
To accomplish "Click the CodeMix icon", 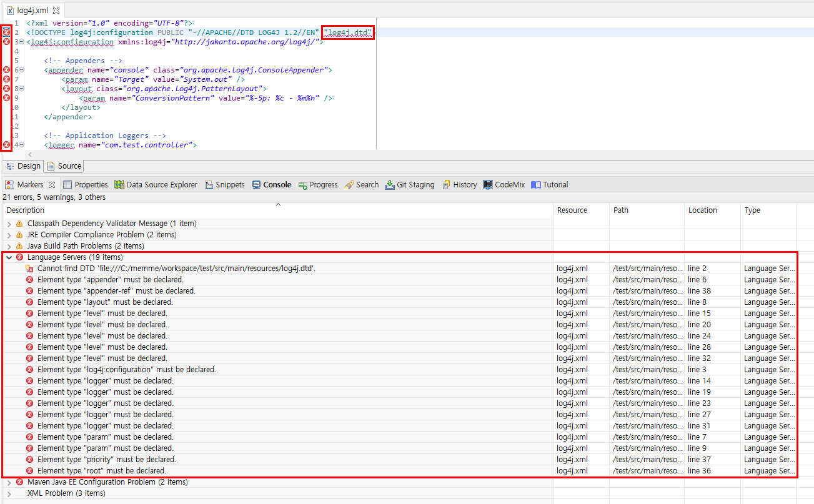I will [x=488, y=185].
